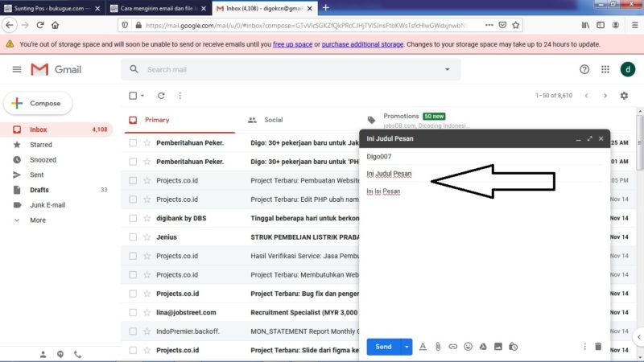Select checkbox for first Pemberitahuan Peker. email
Viewport: 644px width, 362px height.
pos(133,143)
